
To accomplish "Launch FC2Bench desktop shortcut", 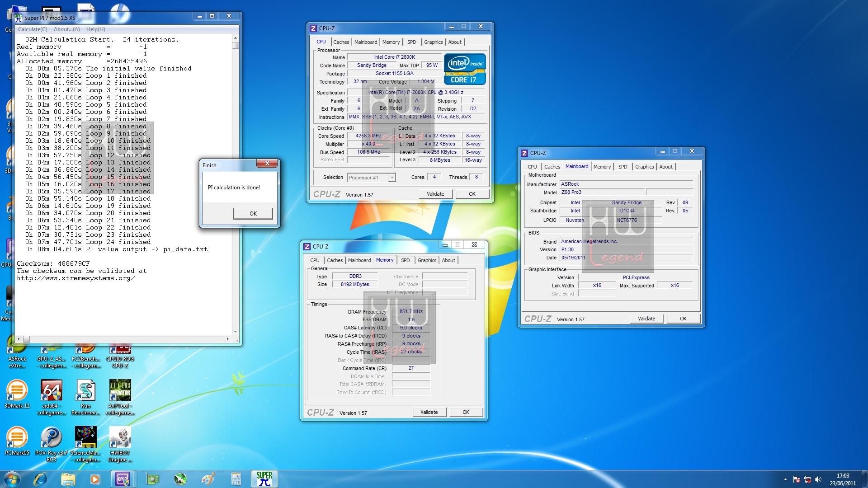I will tap(85, 357).
